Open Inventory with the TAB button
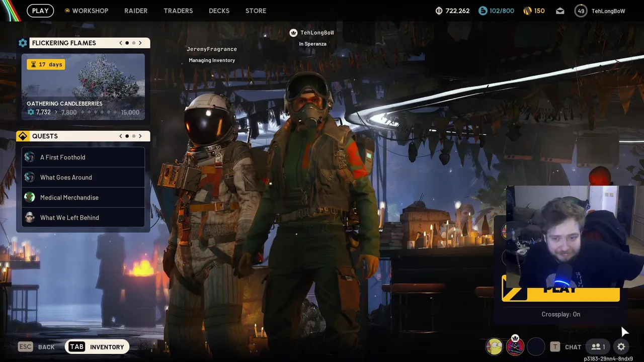Screen dimensions: 644x362 point(97,347)
